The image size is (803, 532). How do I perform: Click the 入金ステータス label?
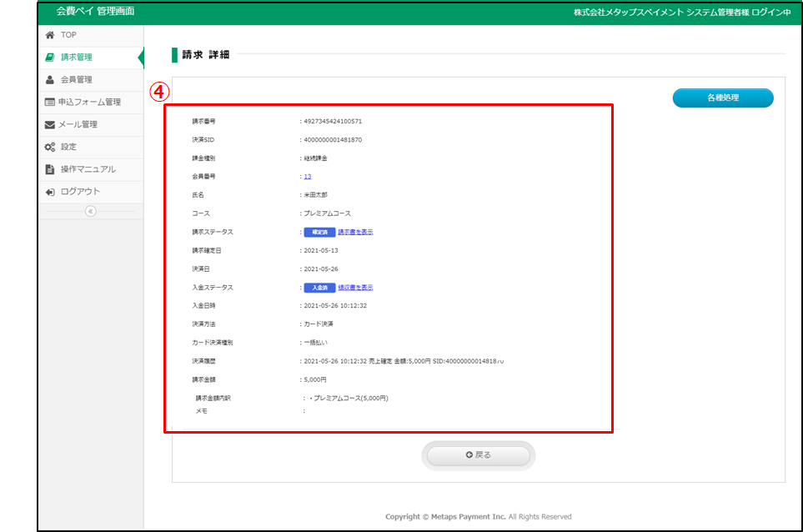point(213,288)
